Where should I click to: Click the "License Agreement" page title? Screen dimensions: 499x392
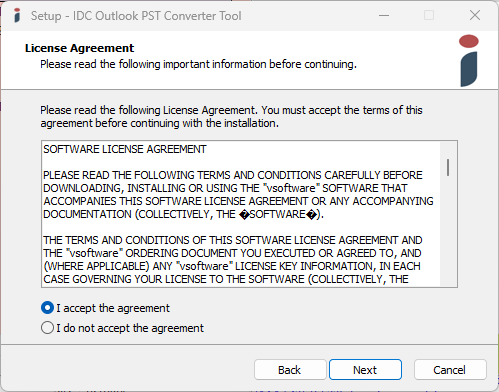click(79, 48)
